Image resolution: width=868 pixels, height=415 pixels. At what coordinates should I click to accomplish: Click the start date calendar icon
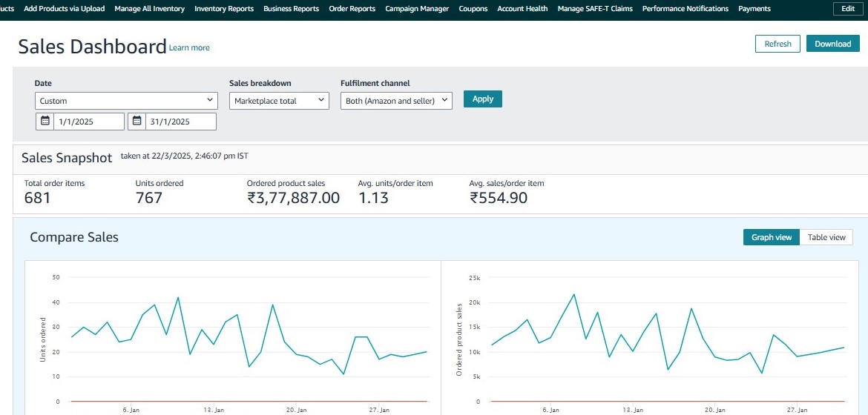tap(45, 122)
